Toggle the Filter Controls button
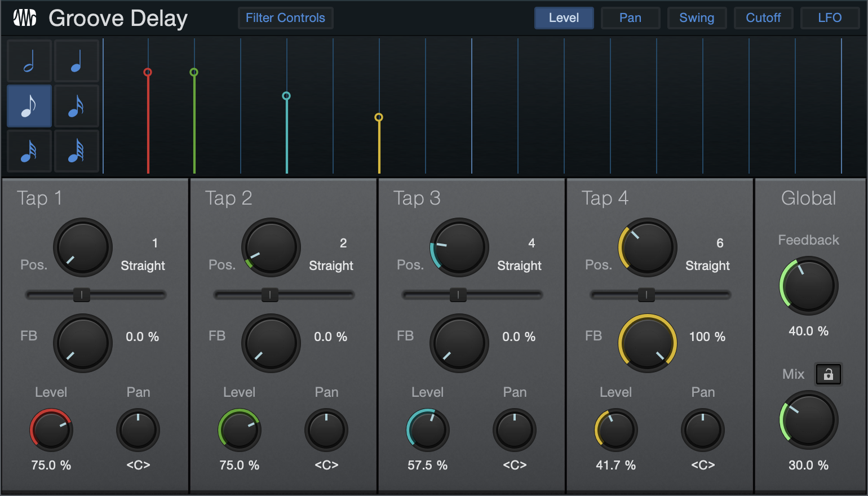The width and height of the screenshot is (868, 496). (x=285, y=18)
